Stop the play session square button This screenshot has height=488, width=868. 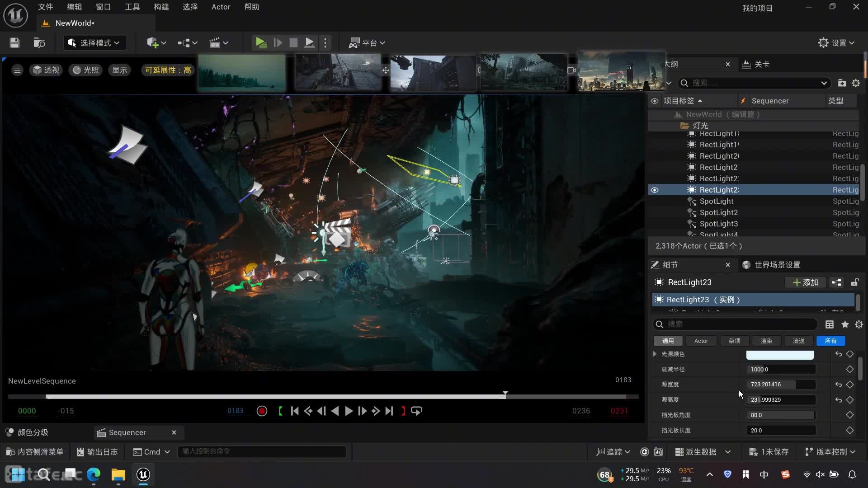point(293,43)
